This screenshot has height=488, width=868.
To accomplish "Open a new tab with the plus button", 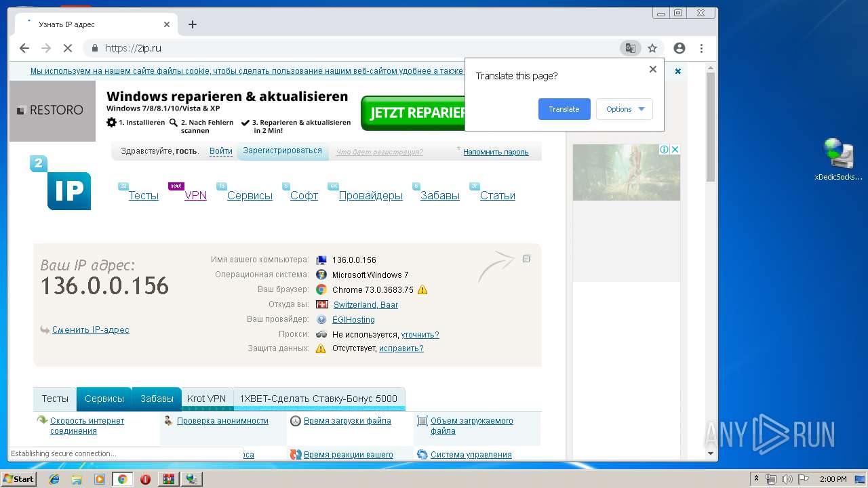I will [x=193, y=24].
